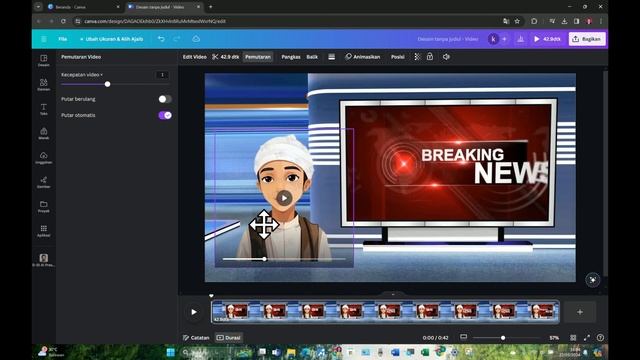The image size is (640, 360).
Task: Open Microsoft Word from taskbar
Action: (x=395, y=352)
